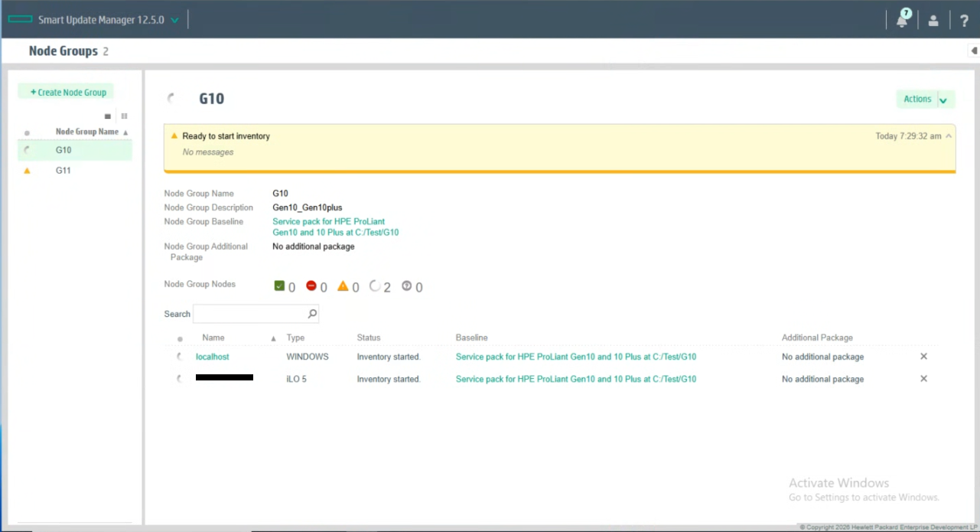Open the Actions dropdown arrow
Screen dimensions: 980x532
pyautogui.click(x=943, y=100)
